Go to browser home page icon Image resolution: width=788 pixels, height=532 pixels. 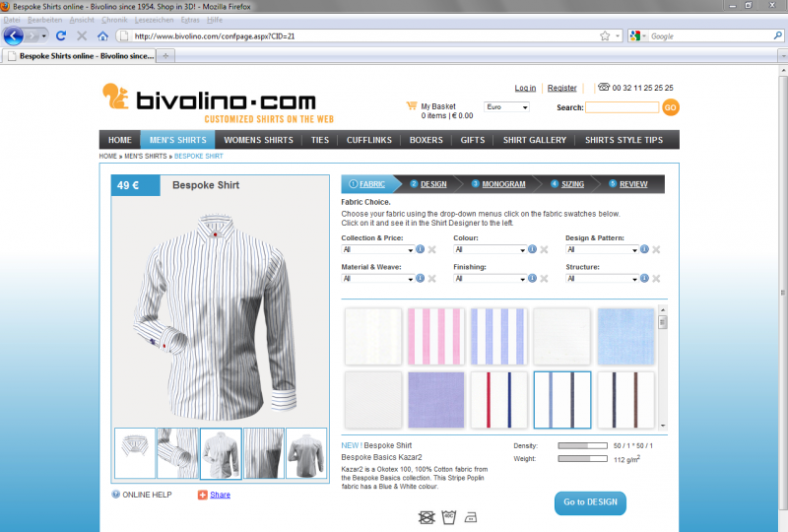click(103, 36)
